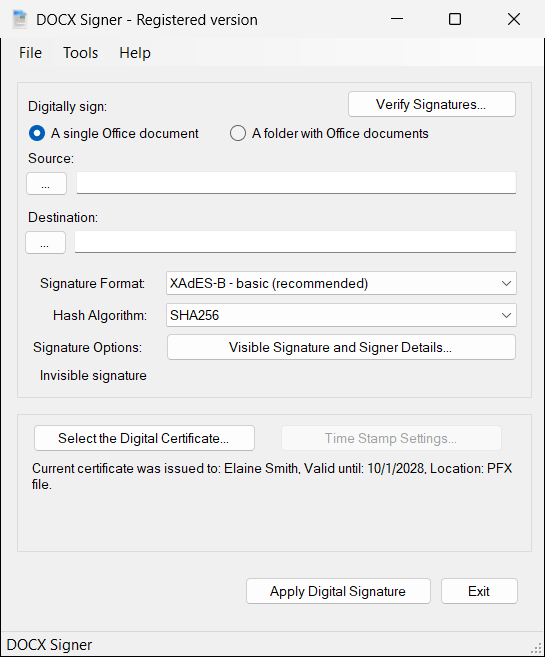
Task: Click the certificate info text about Elaine Smith
Action: (x=272, y=476)
